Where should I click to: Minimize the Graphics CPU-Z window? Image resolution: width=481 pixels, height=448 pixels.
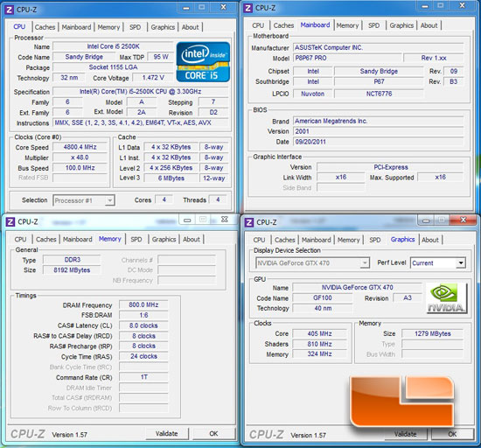(426, 220)
